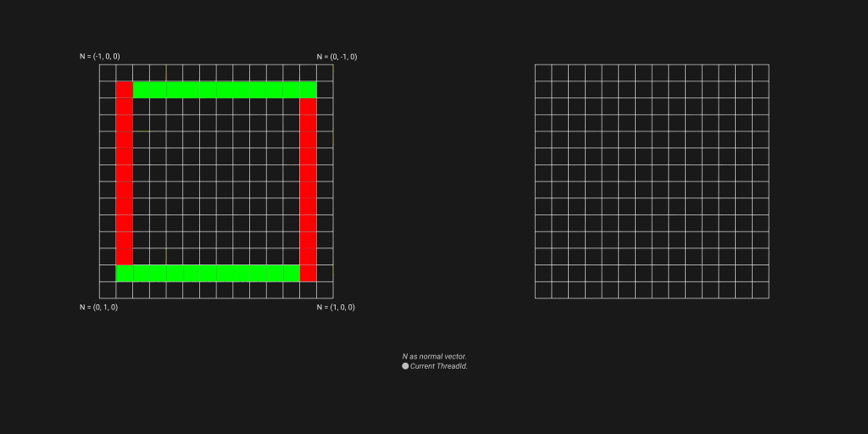This screenshot has width=868, height=434.
Task: Click the N = (0, 1, 0) label
Action: 98,307
